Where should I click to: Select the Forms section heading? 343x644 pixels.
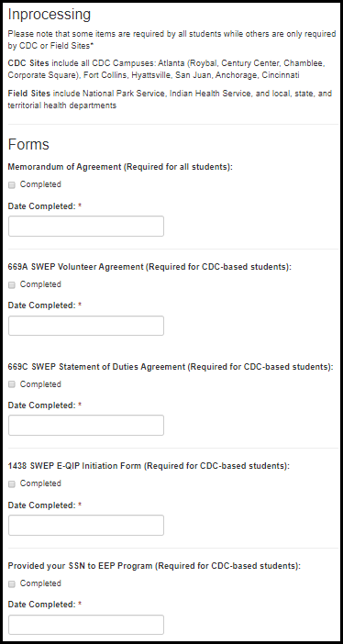(28, 145)
